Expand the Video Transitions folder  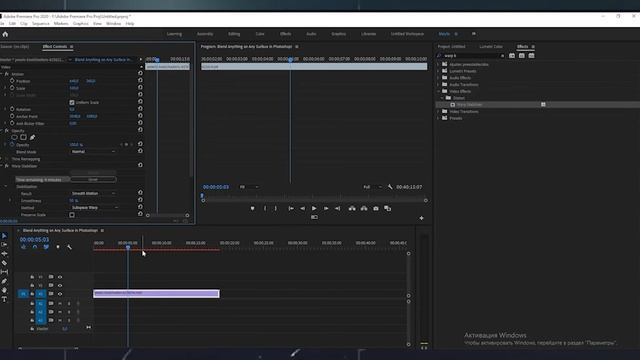(439, 111)
